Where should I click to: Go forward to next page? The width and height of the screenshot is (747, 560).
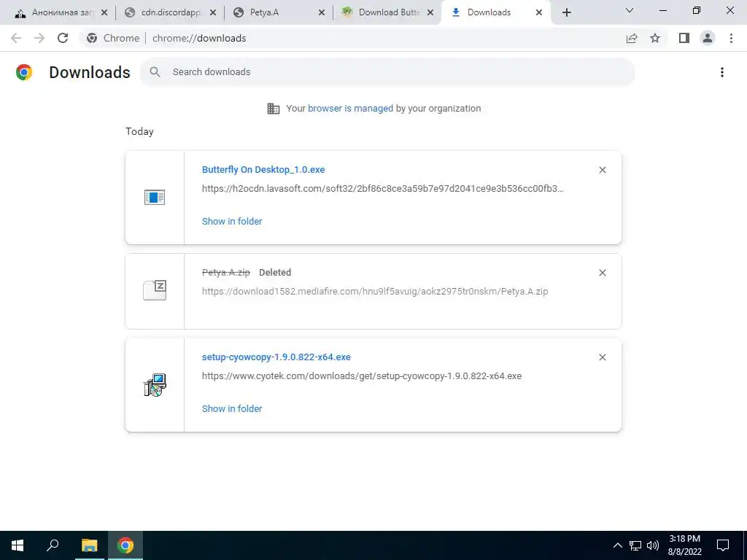[39, 38]
